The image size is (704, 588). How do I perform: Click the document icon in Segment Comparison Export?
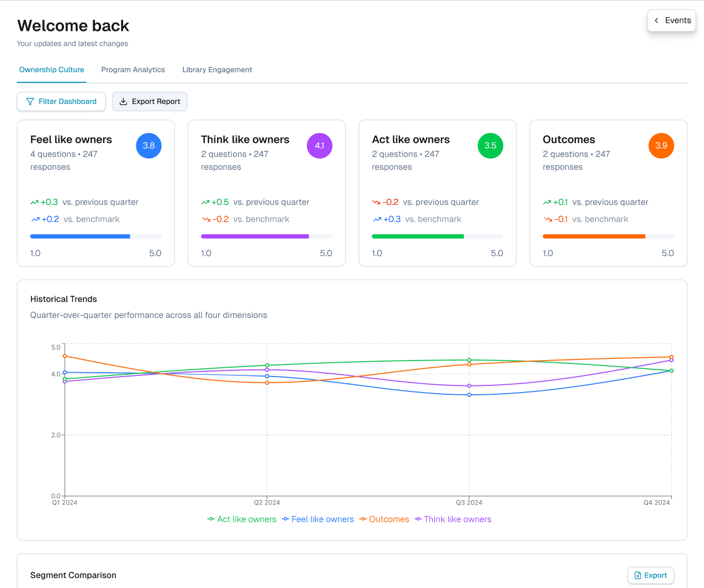click(x=638, y=575)
